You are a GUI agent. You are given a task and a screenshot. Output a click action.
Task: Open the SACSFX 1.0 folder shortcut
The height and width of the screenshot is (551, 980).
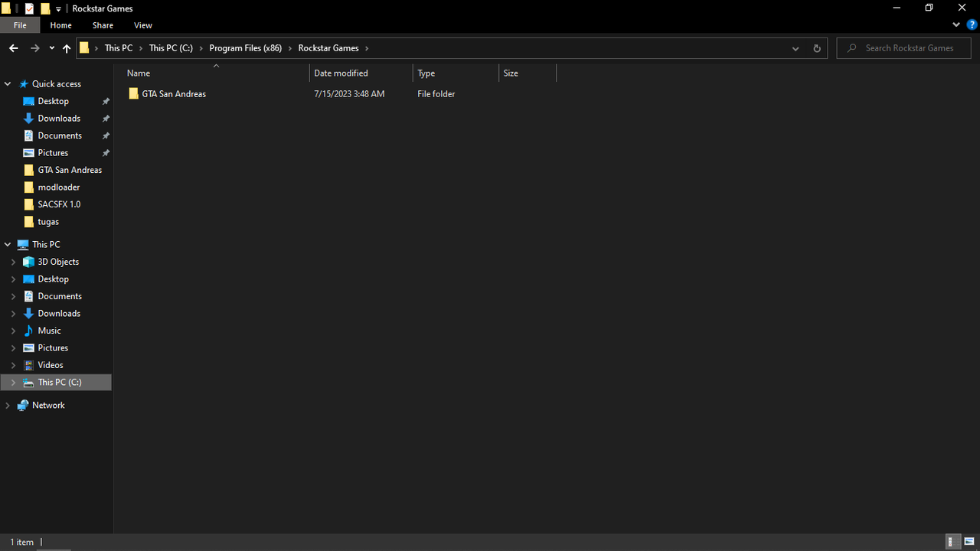(59, 204)
